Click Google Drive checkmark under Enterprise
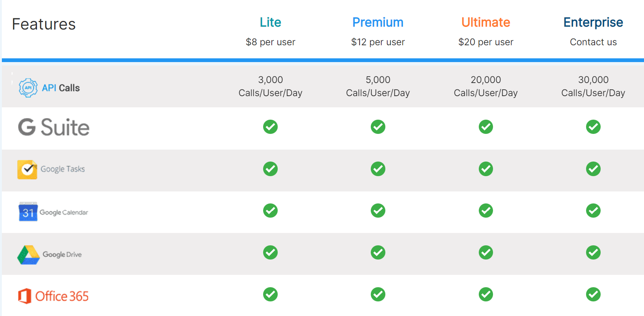The width and height of the screenshot is (644, 316). click(x=593, y=252)
